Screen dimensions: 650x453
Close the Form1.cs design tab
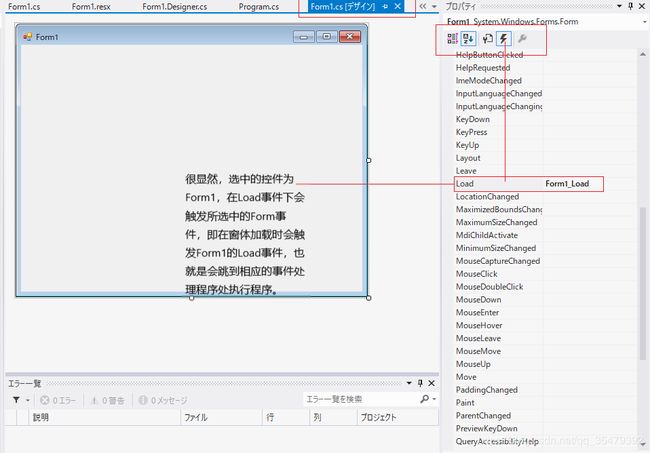pos(398,6)
